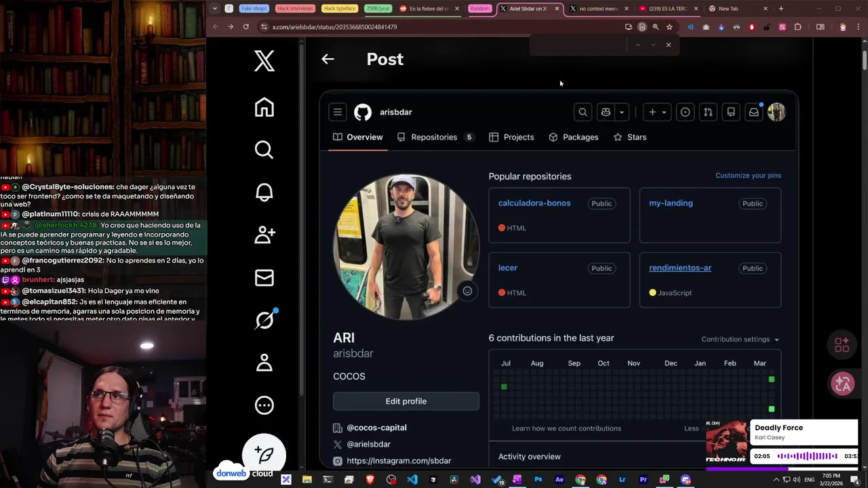This screenshot has width=868, height=488.
Task: Open Messages envelope in the X sidebar
Action: pyautogui.click(x=264, y=278)
